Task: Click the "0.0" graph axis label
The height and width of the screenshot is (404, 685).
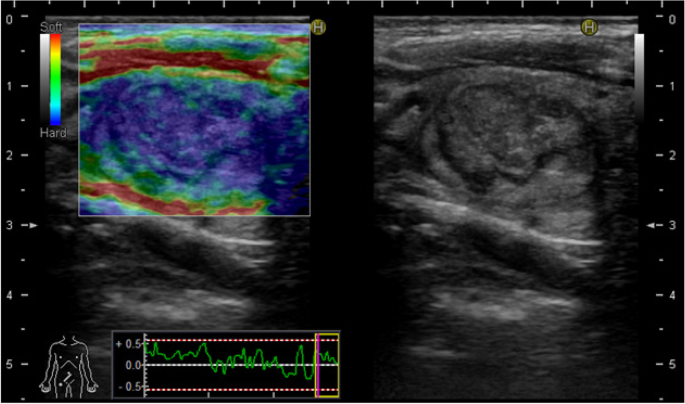Action: [x=133, y=365]
